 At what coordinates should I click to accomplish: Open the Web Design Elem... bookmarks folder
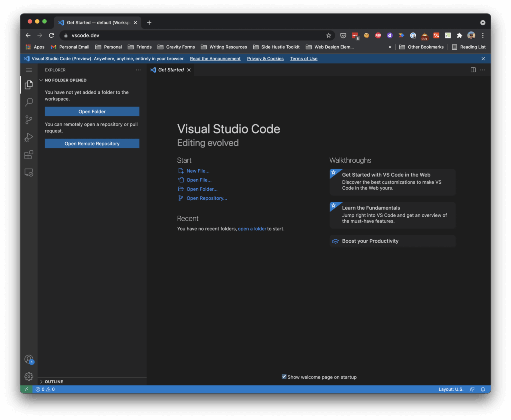(330, 47)
